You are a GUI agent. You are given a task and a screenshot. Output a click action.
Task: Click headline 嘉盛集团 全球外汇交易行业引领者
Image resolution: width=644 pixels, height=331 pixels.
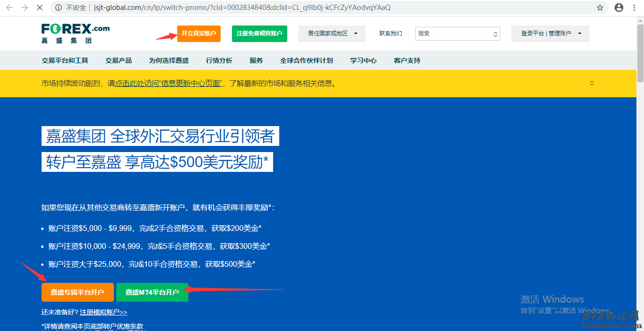coord(160,136)
